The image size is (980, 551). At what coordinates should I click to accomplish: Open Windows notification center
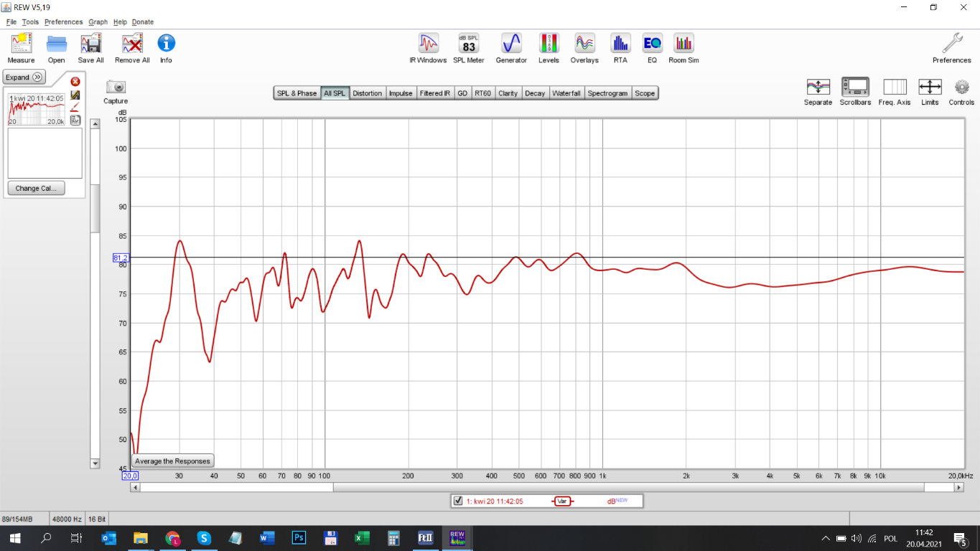pyautogui.click(x=961, y=538)
